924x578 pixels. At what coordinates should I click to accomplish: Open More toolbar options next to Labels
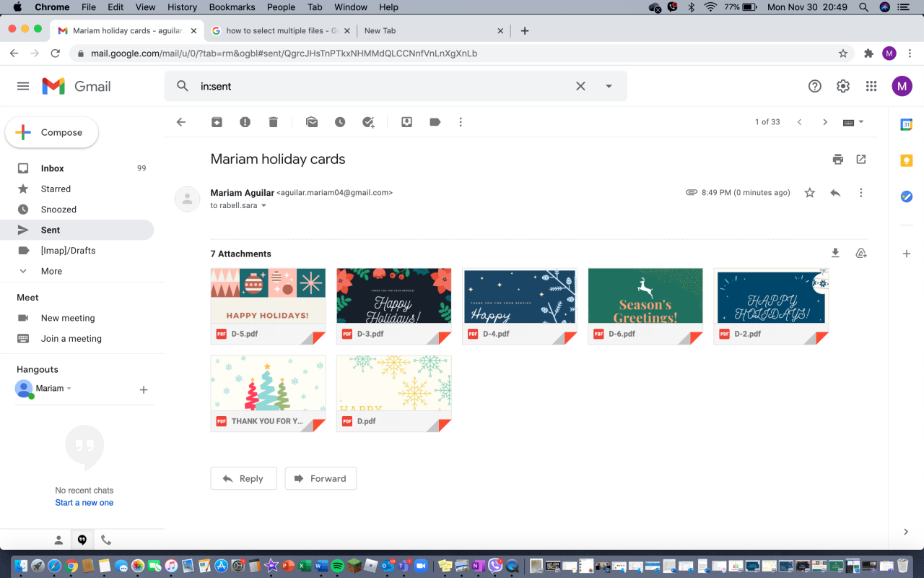(461, 122)
